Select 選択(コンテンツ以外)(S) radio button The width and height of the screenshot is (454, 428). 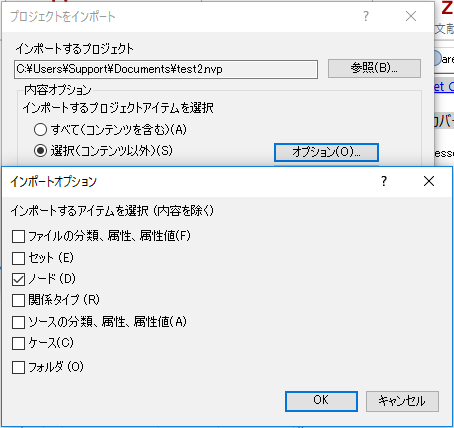click(x=40, y=151)
